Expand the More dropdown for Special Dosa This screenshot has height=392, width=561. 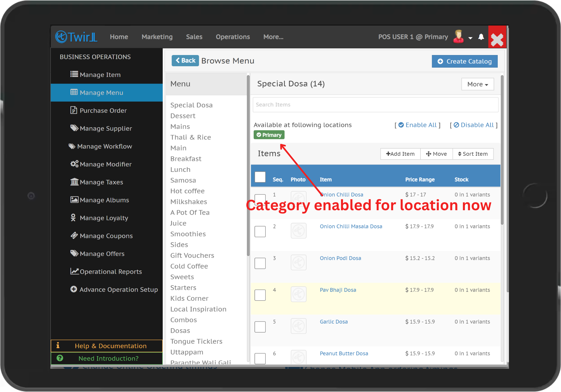(x=477, y=84)
